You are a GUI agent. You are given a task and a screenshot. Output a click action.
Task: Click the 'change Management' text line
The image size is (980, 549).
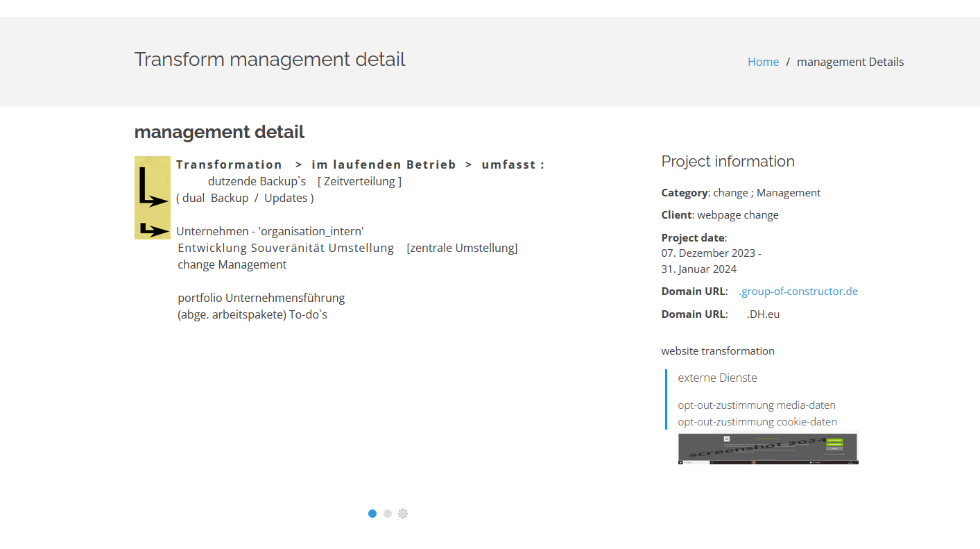232,264
